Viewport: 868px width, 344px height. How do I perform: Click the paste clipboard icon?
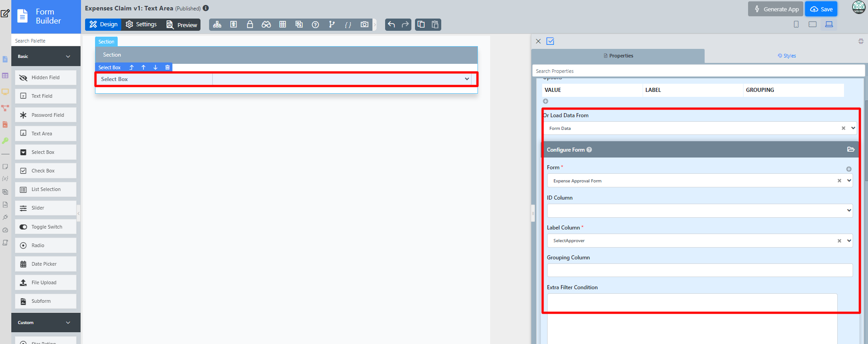[x=435, y=24]
